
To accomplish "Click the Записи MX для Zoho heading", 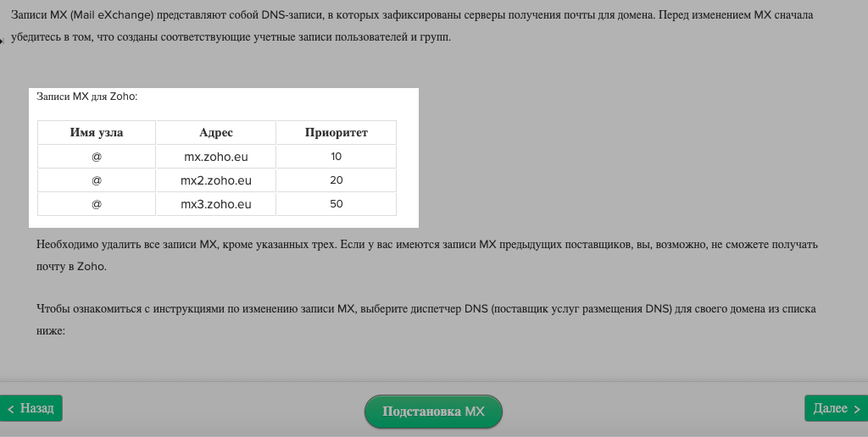I will point(87,97).
